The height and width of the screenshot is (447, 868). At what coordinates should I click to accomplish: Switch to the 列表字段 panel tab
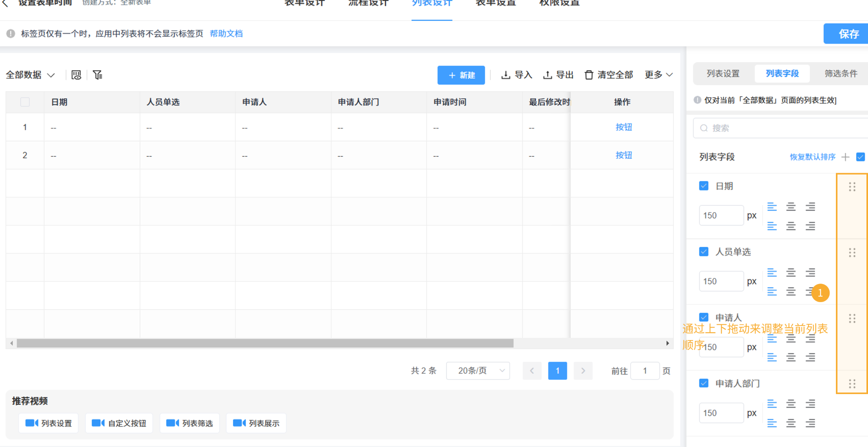[782, 74]
